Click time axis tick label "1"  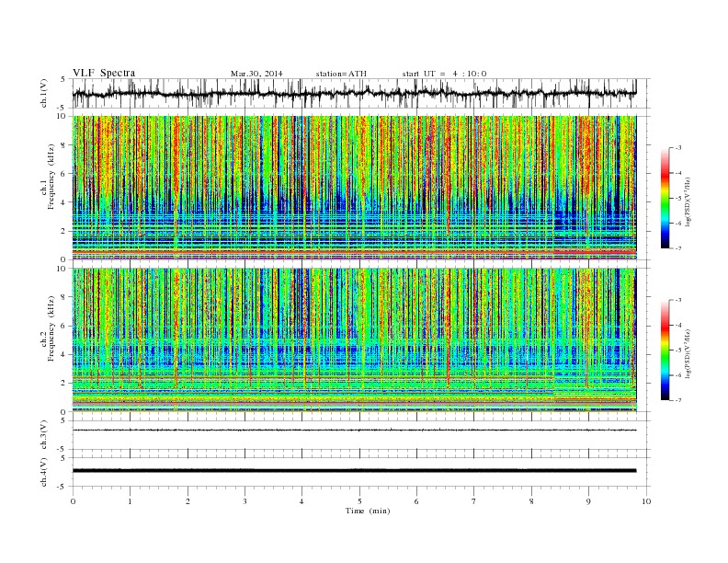coord(130,501)
